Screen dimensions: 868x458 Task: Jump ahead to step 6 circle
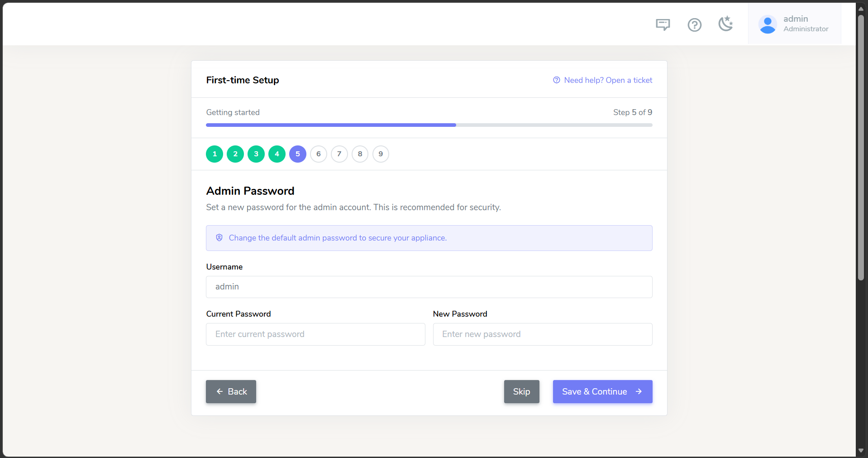click(319, 154)
